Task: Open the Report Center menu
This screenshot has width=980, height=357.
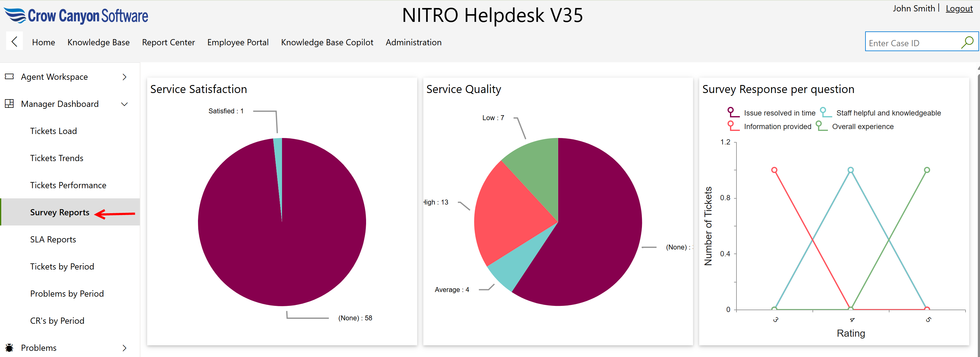Action: [x=168, y=42]
